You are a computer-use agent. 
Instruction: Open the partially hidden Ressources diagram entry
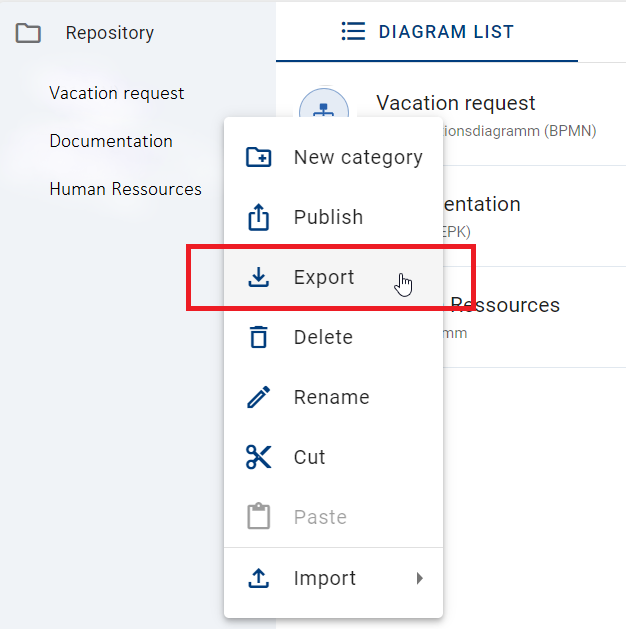pyautogui.click(x=505, y=305)
